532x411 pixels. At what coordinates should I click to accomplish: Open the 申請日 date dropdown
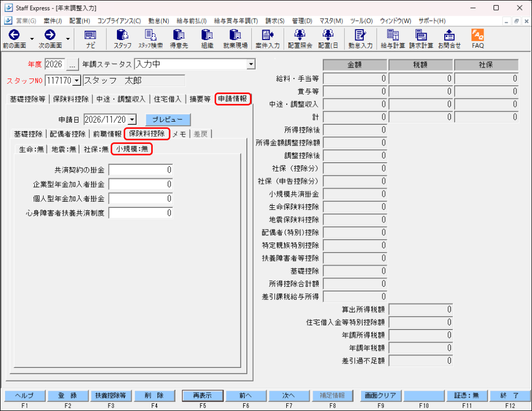click(x=132, y=120)
